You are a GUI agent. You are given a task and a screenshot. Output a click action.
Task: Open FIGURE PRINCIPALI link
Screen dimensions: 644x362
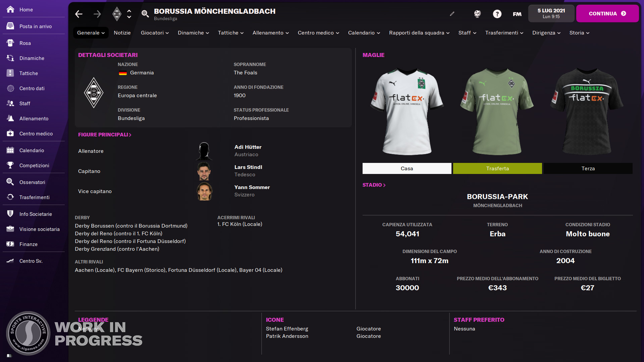(x=105, y=134)
